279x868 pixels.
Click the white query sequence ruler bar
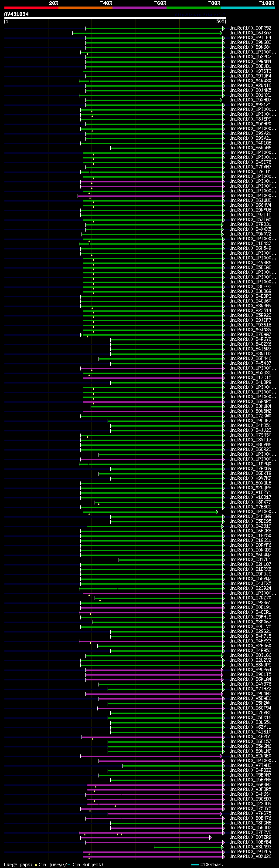(115, 18)
